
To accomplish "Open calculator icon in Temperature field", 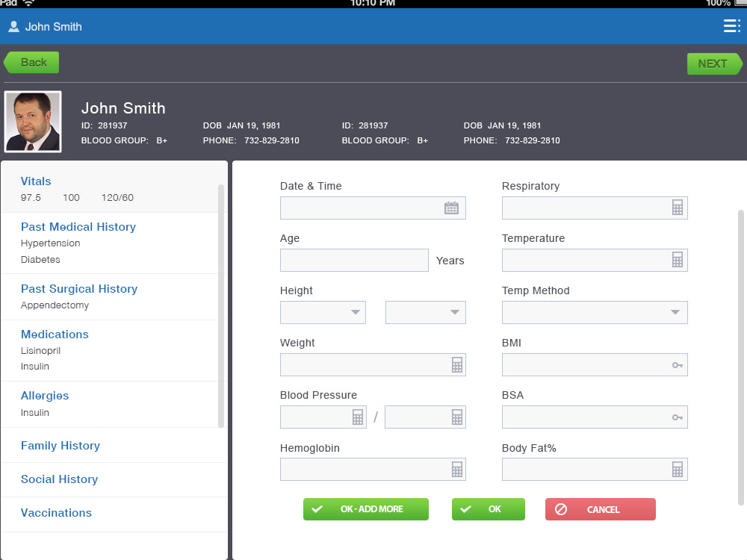I will (677, 260).
